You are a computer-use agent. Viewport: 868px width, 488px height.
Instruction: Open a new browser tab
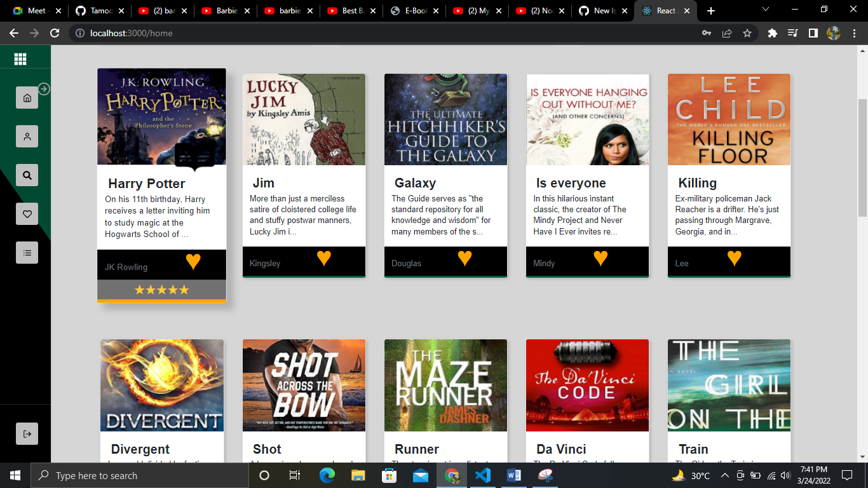[x=710, y=10]
